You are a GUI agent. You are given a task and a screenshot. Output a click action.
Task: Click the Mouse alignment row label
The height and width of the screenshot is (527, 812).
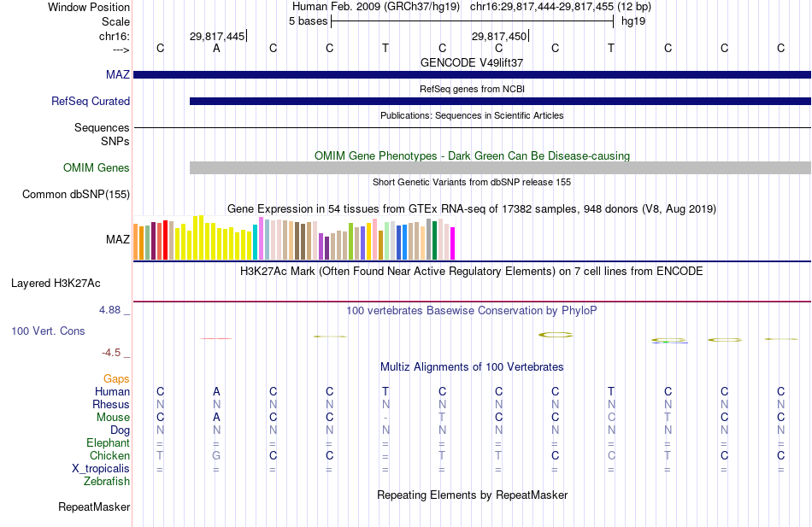click(113, 418)
